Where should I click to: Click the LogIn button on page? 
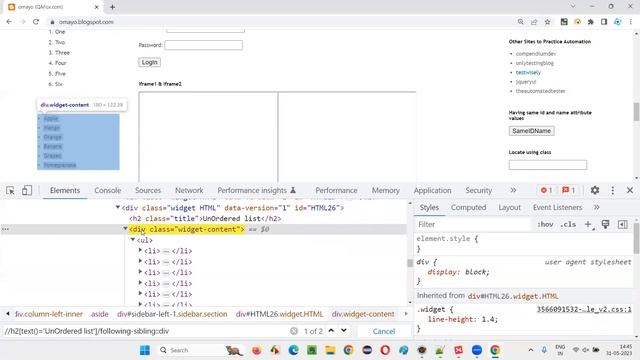click(149, 62)
